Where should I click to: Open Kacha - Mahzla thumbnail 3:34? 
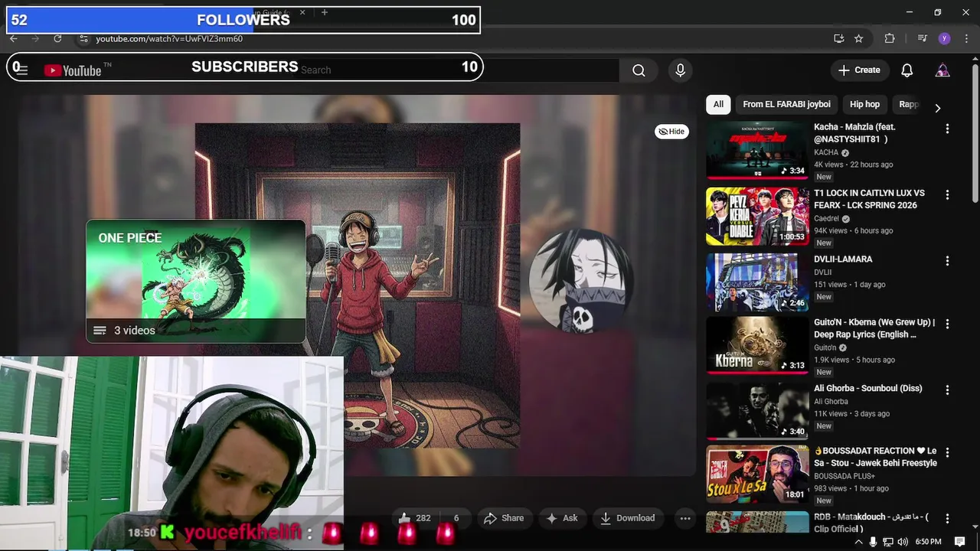(x=757, y=152)
